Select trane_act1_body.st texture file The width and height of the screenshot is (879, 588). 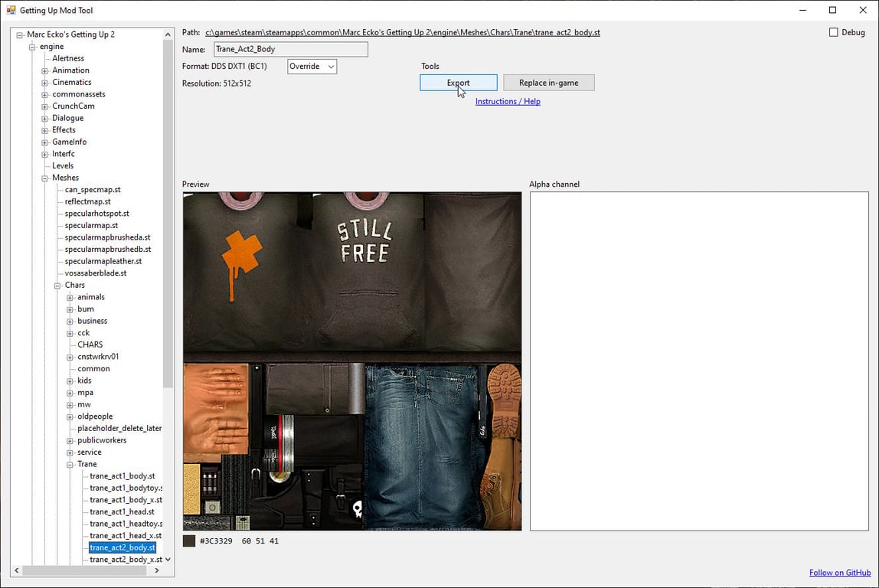tap(123, 476)
